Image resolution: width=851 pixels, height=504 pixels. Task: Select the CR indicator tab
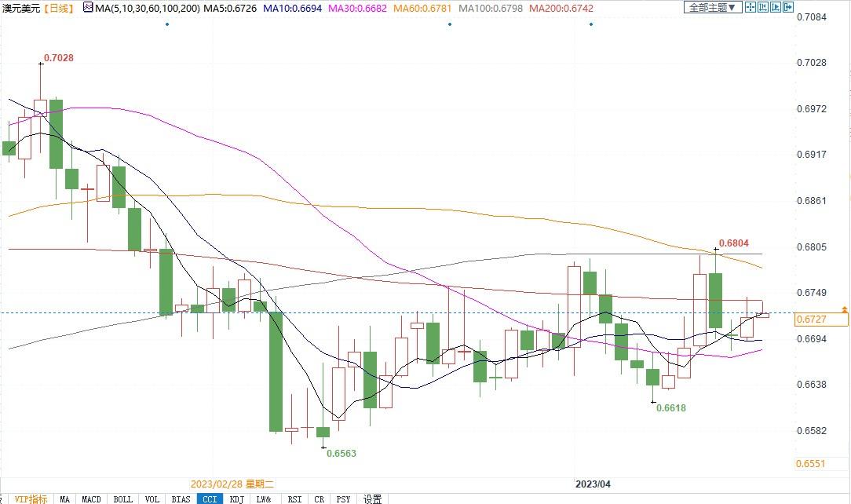point(319,499)
